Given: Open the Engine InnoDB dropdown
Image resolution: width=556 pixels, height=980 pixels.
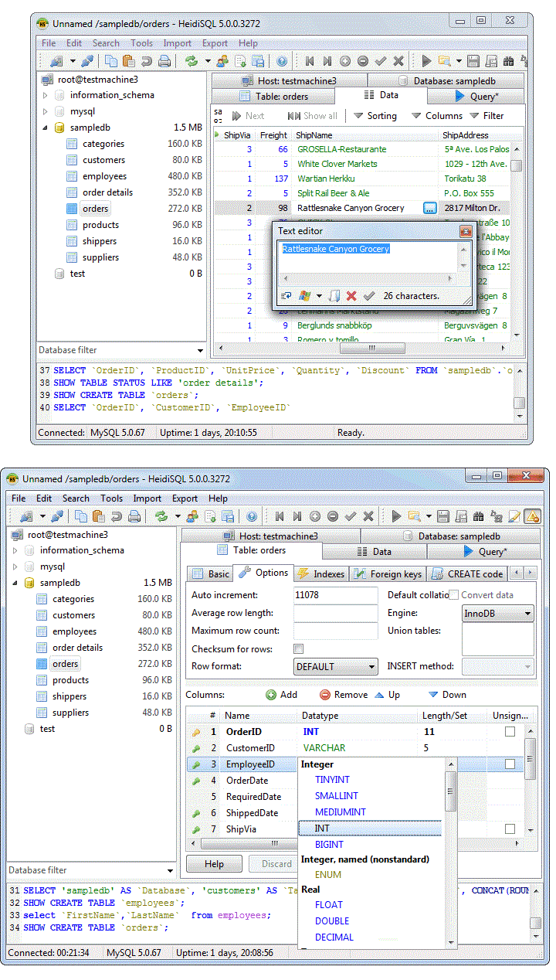Looking at the screenshot, I should pos(498,614).
